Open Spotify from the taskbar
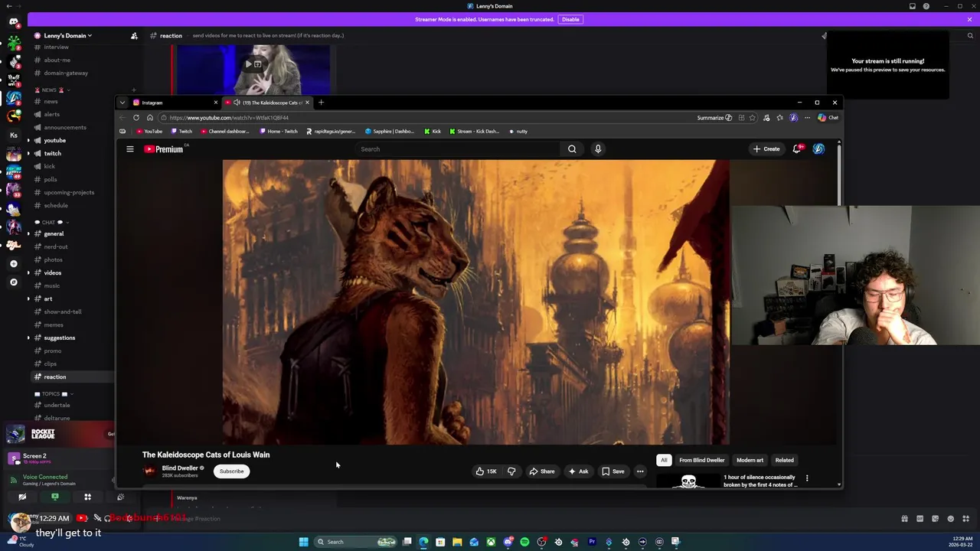 coord(524,542)
